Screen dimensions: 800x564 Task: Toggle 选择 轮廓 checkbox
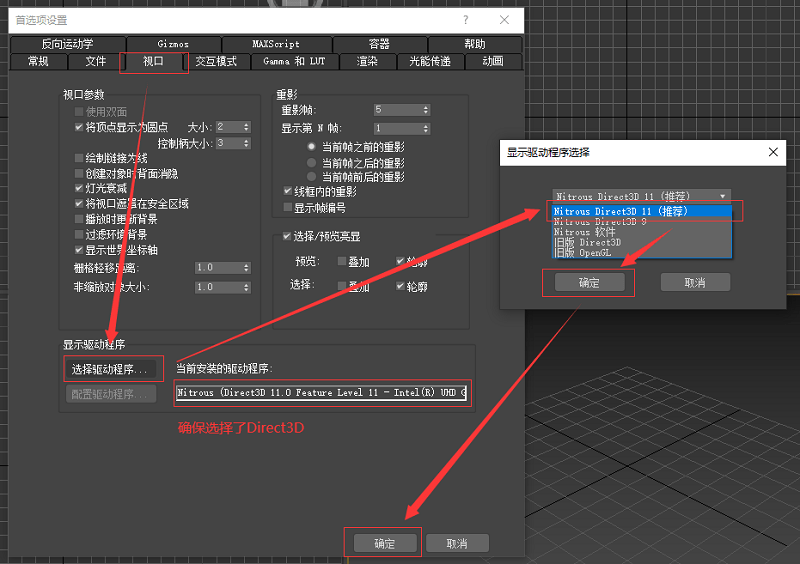click(400, 286)
